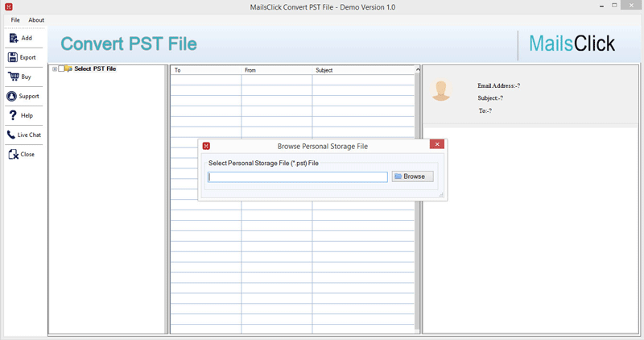Expand the Select PST File tree node

point(55,69)
